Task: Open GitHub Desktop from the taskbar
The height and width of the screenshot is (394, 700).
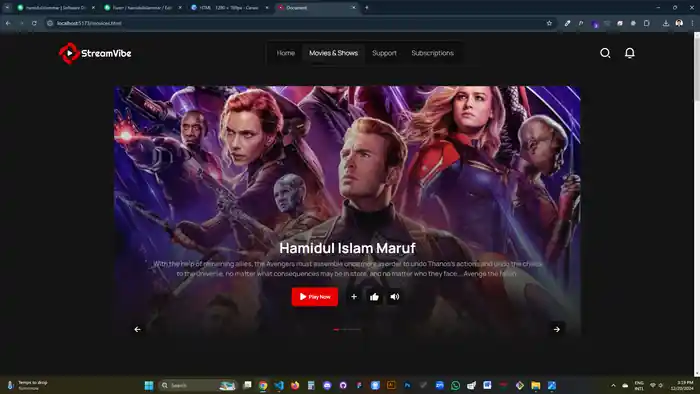Action: pos(343,386)
